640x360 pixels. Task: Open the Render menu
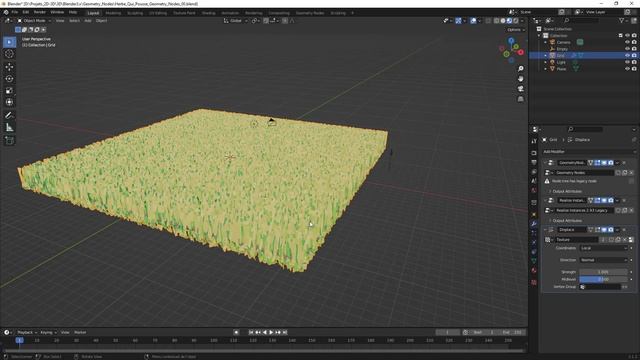(x=40, y=12)
